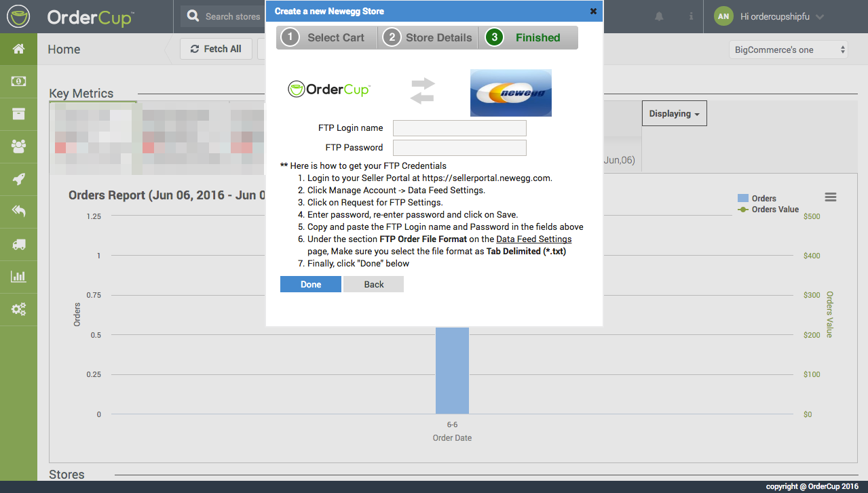Screen dimensions: 868x493
Task: Click the Newegg logo image
Action: tap(511, 93)
